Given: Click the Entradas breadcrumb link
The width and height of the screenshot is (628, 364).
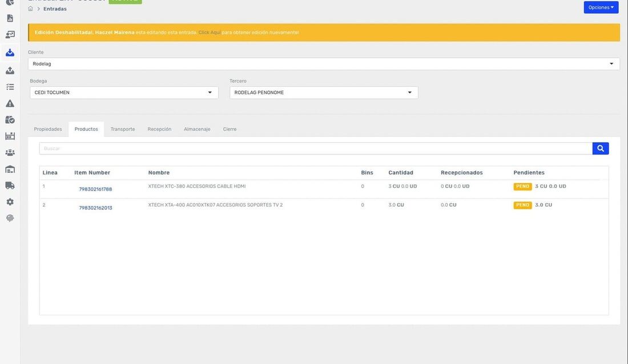Looking at the screenshot, I should 55,9.
